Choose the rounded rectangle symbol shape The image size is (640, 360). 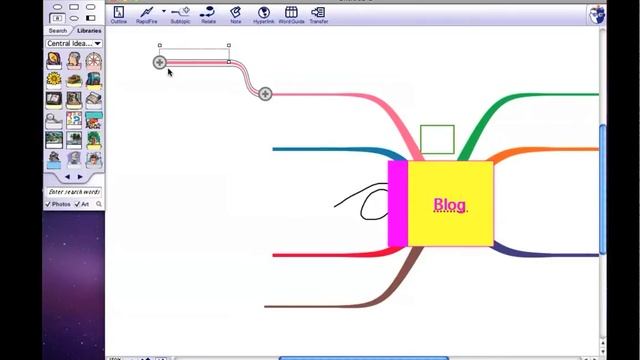91,7
